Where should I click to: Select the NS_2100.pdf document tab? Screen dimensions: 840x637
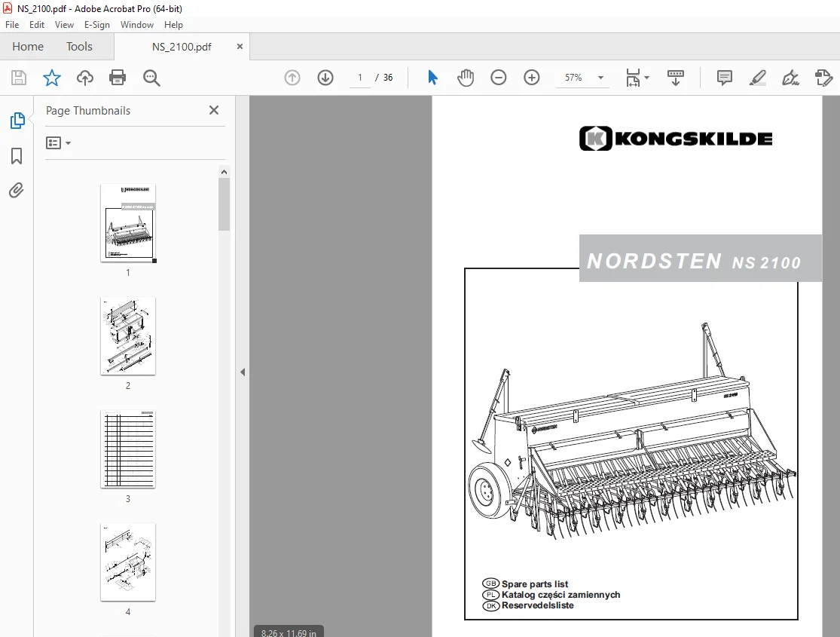tap(182, 47)
